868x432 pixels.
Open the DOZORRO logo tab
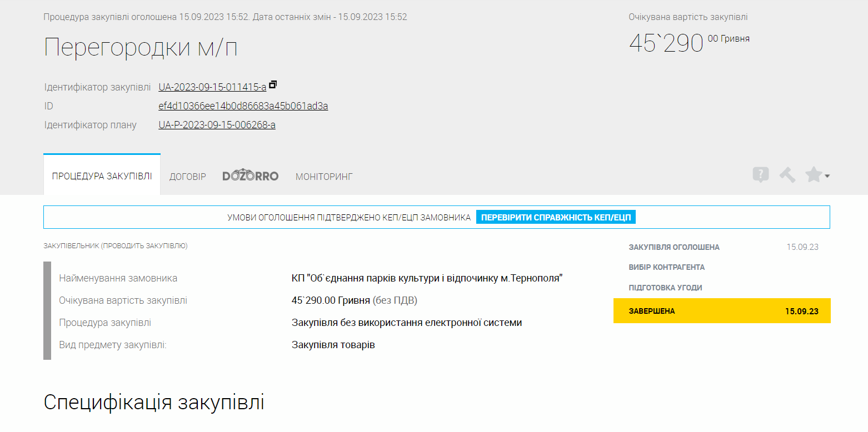(x=251, y=176)
